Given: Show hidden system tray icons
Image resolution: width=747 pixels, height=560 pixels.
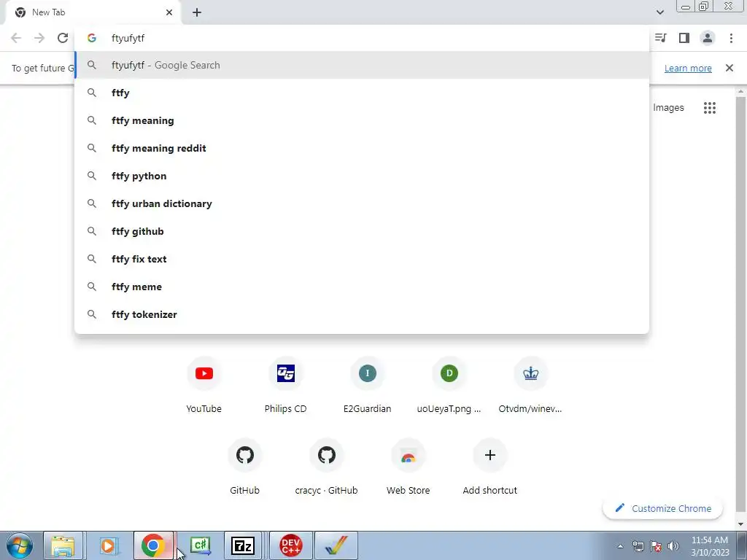Looking at the screenshot, I should coord(620,546).
